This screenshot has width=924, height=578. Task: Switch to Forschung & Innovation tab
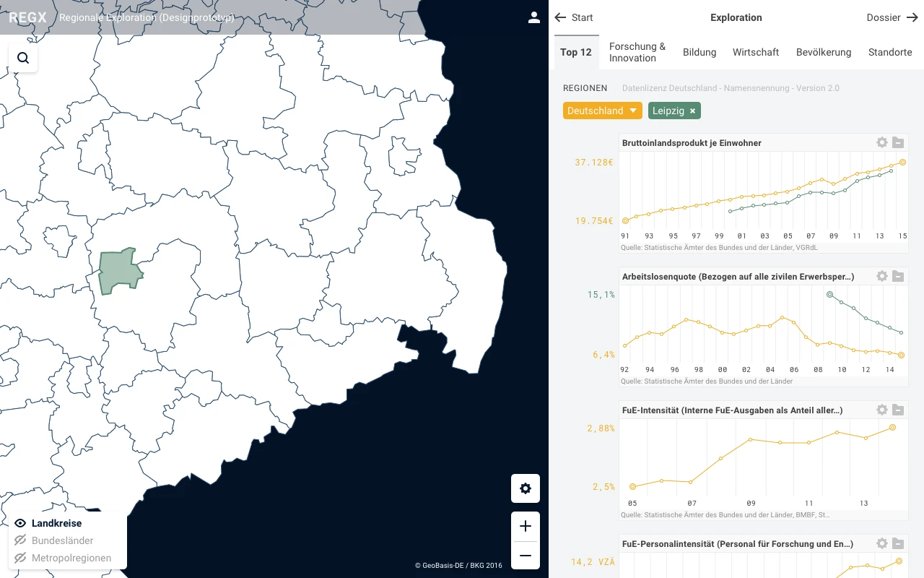coord(637,52)
